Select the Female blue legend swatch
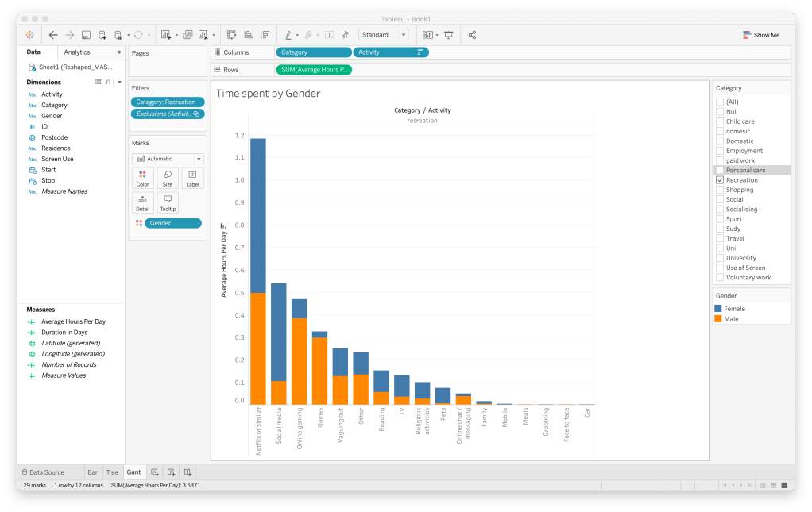 719,309
